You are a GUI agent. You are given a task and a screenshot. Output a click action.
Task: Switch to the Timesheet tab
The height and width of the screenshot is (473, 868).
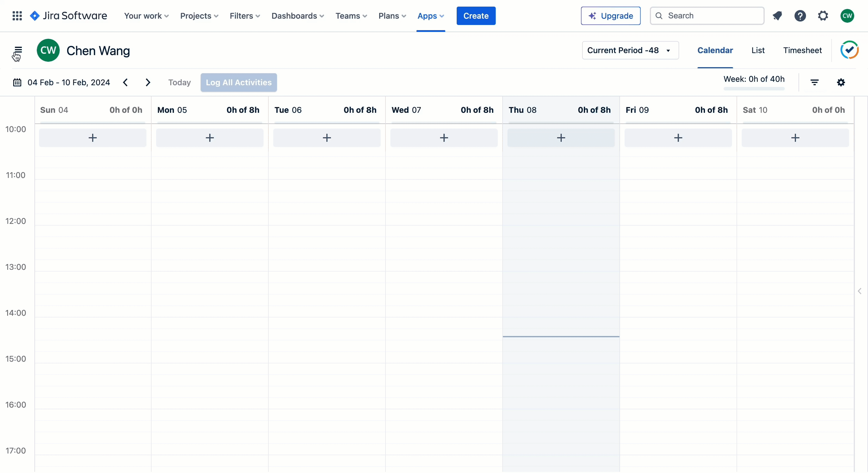point(803,50)
